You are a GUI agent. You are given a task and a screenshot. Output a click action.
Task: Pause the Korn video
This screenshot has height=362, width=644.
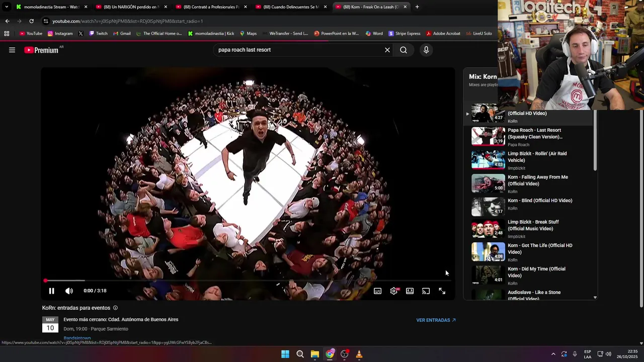coord(51,291)
